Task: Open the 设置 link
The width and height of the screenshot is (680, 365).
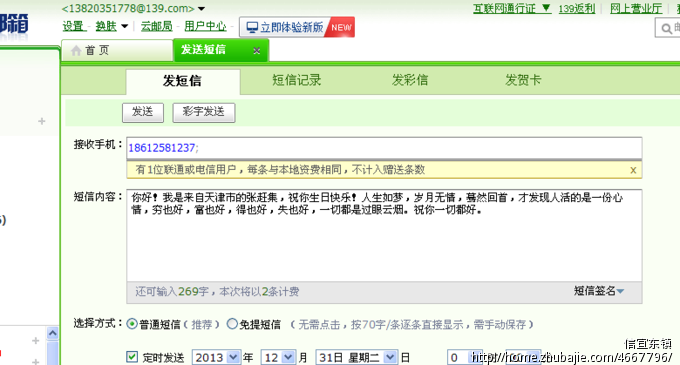Action: coord(73,26)
